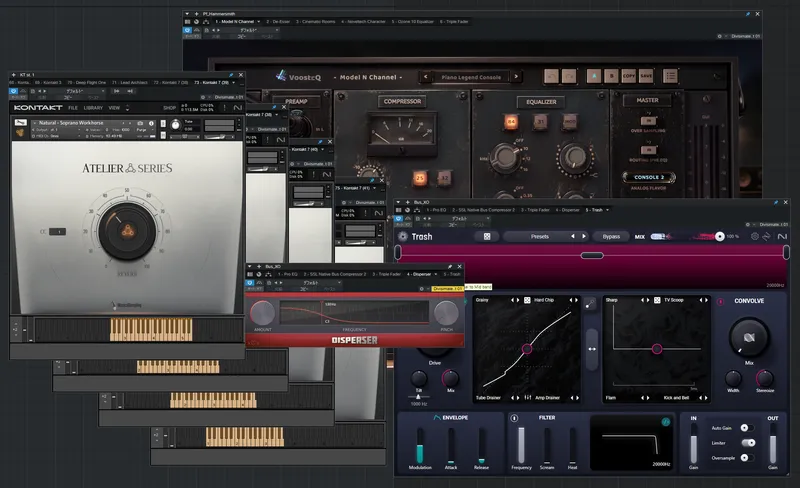Click the Atelier Series reverb knob emblem
Viewport: 800px width, 488px height.
click(x=128, y=232)
